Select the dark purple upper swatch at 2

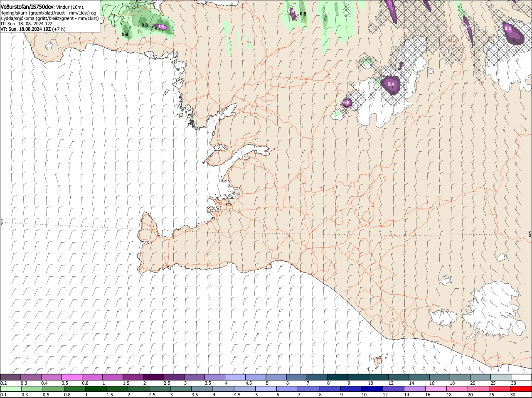(x=153, y=377)
